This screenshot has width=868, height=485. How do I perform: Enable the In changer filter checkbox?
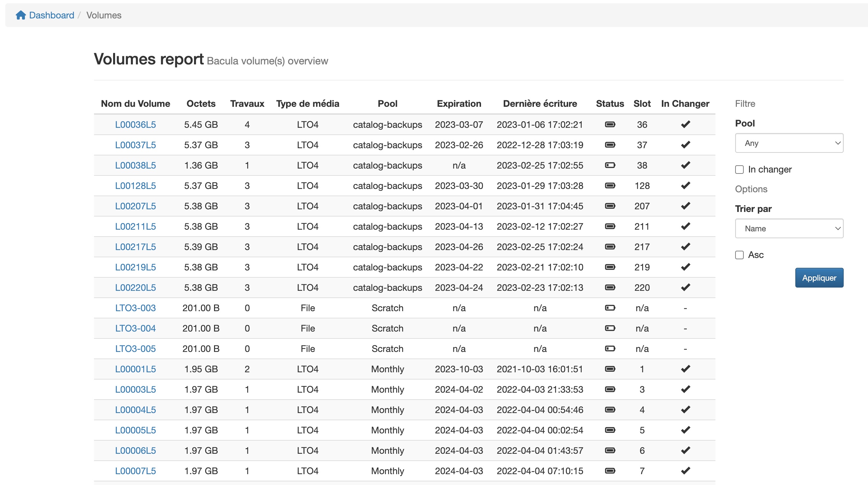739,170
